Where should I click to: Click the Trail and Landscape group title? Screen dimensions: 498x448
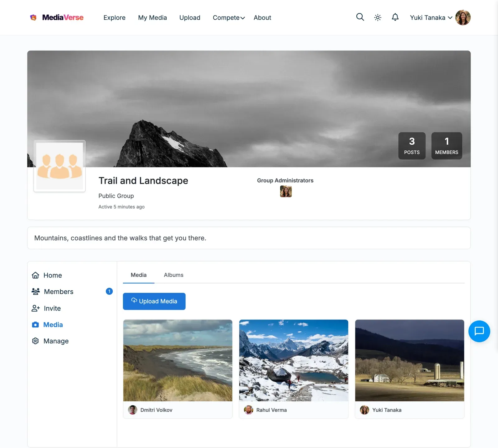pyautogui.click(x=143, y=181)
